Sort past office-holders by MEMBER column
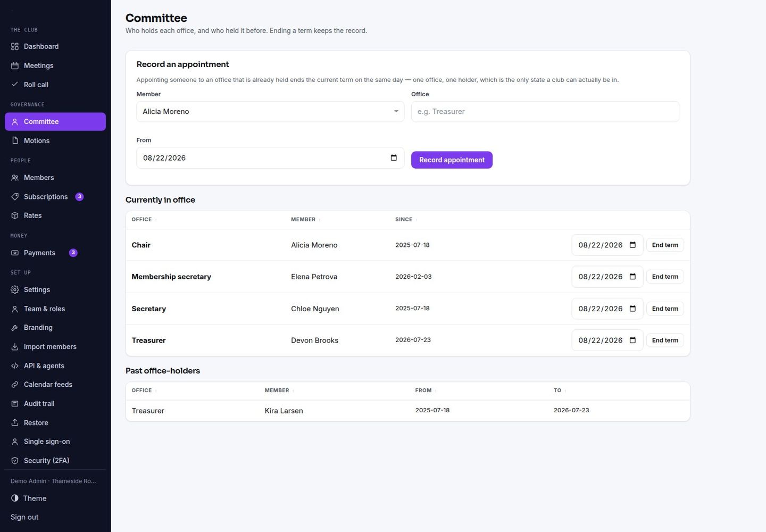Viewport: 766px width, 532px height. pyautogui.click(x=279, y=390)
